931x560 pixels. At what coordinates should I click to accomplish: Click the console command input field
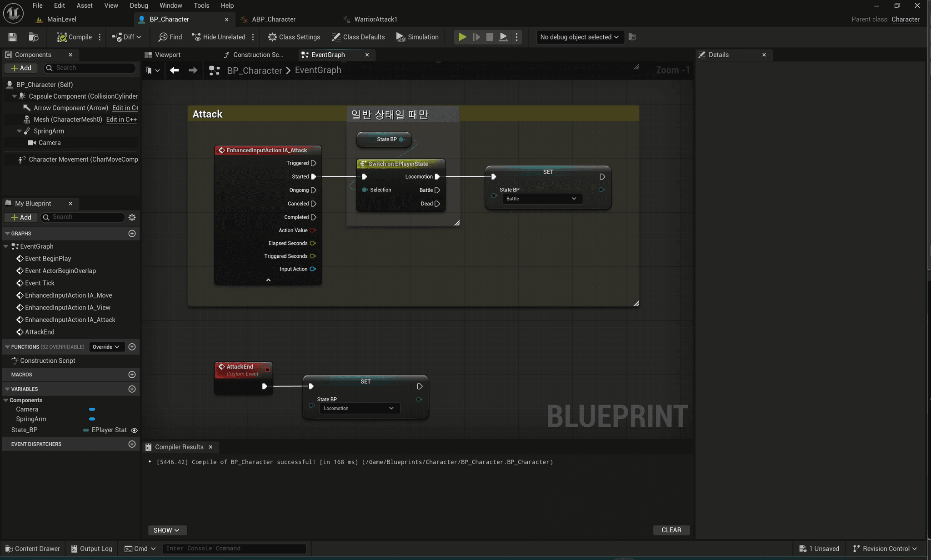click(x=234, y=548)
